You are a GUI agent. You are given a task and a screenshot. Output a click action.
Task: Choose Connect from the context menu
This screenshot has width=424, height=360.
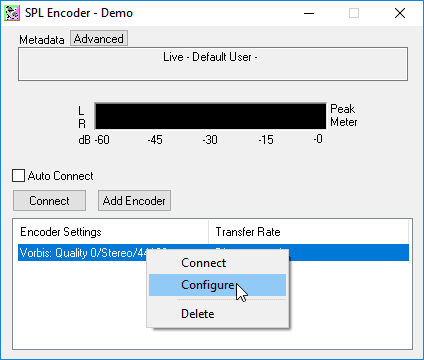click(217, 263)
